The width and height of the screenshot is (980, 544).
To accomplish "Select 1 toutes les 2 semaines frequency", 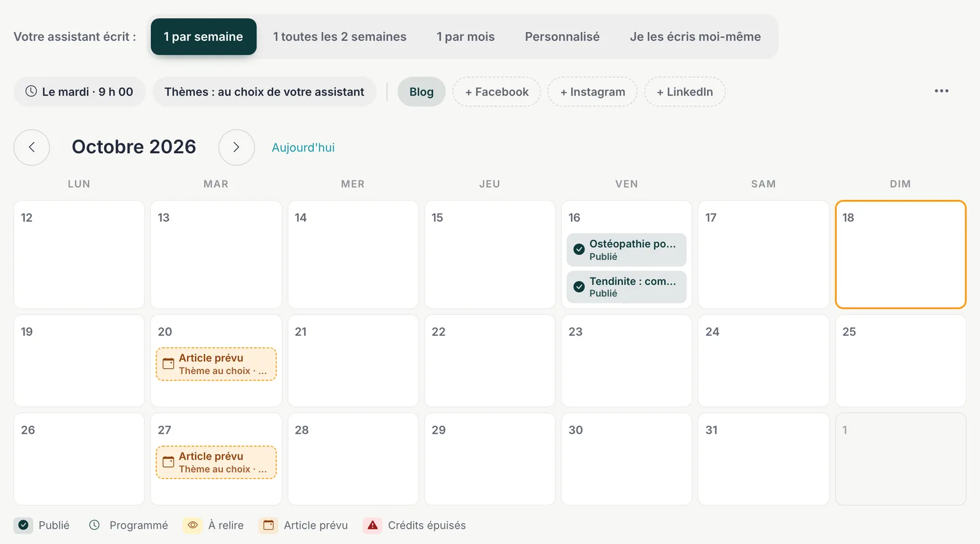I will (x=339, y=37).
